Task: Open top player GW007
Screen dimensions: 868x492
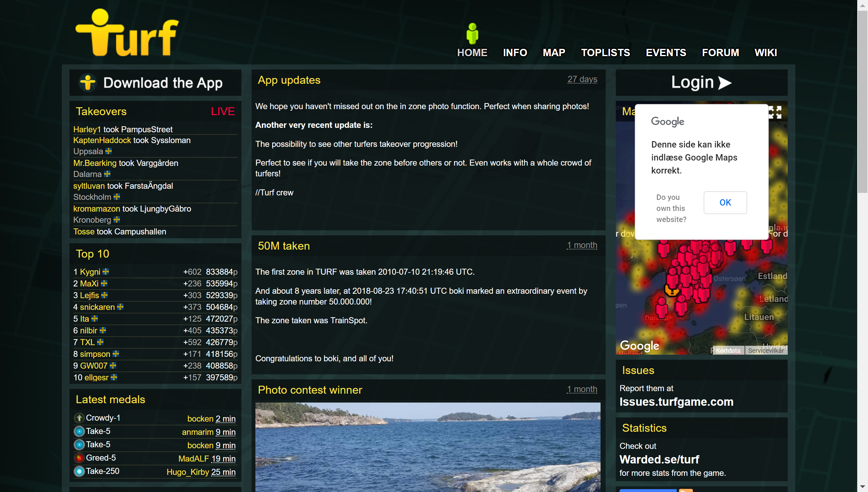Action: pos(94,366)
